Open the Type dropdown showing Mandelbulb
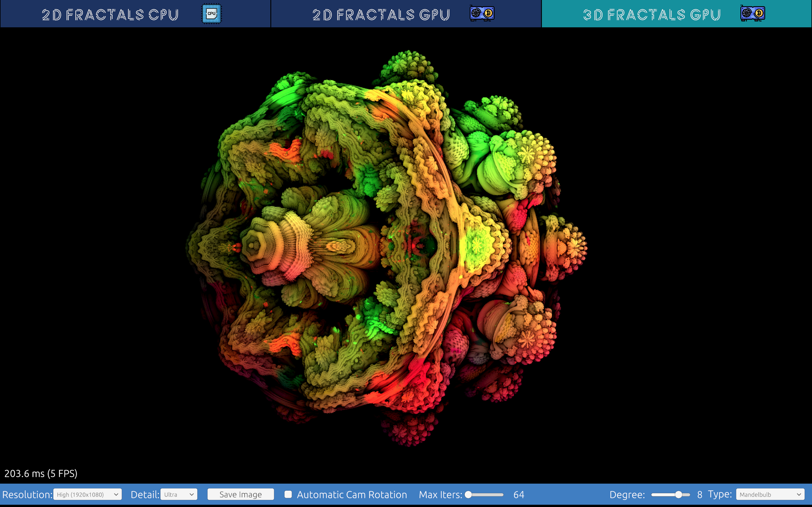This screenshot has height=507, width=812. [x=770, y=495]
